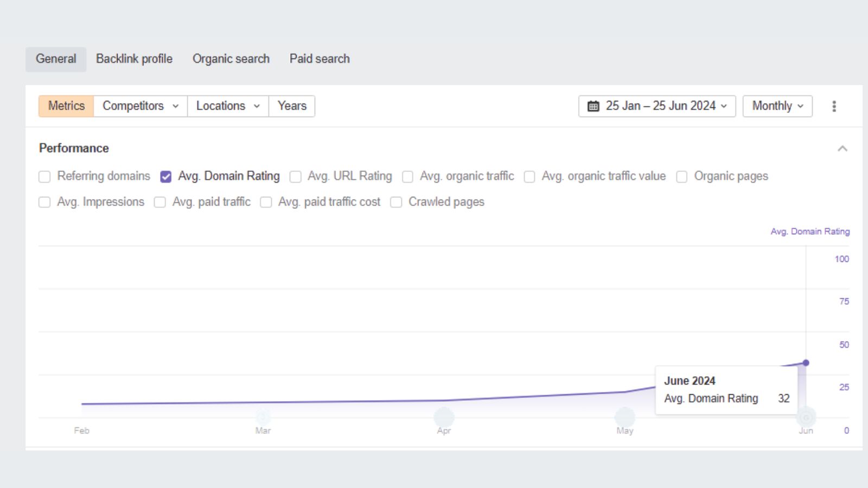The image size is (868, 488).
Task: Enable the Referring domains checkbox
Action: coord(44,177)
